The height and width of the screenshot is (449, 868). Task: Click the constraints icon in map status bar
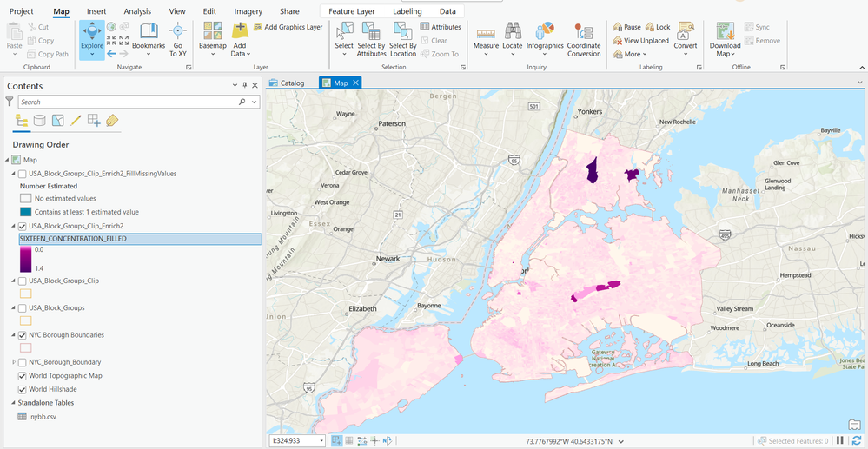362,440
